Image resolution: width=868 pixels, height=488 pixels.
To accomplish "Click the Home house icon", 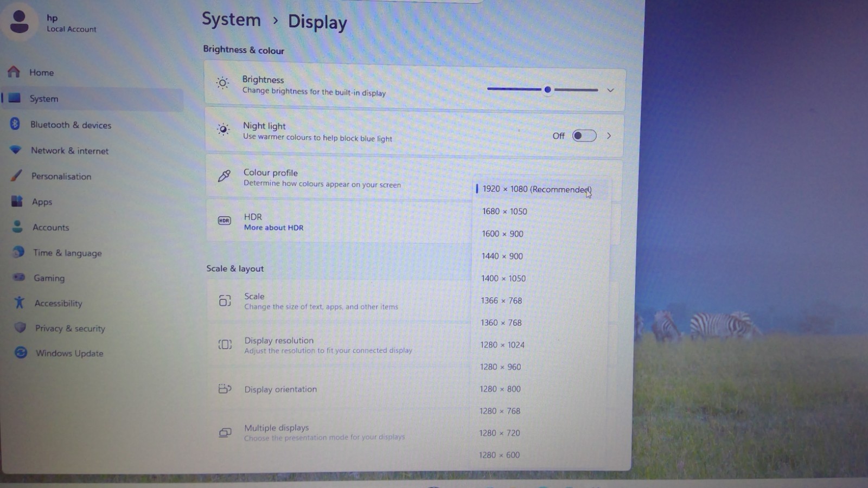I will (x=14, y=72).
